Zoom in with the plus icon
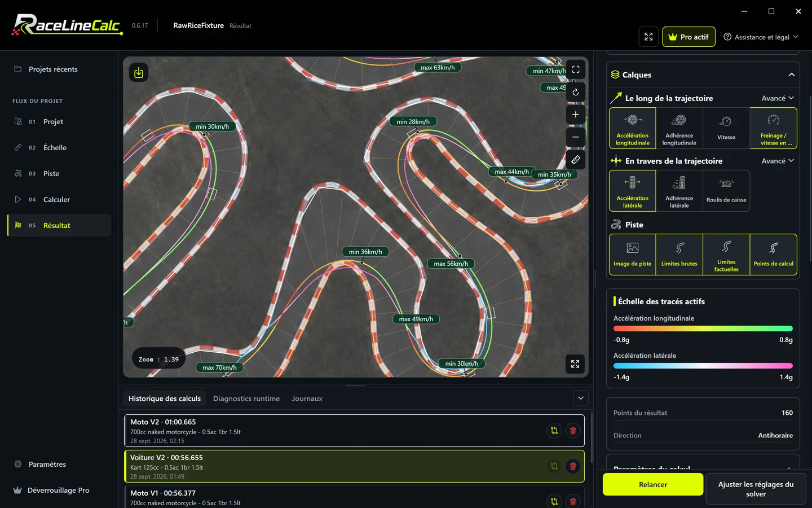 pyautogui.click(x=575, y=115)
